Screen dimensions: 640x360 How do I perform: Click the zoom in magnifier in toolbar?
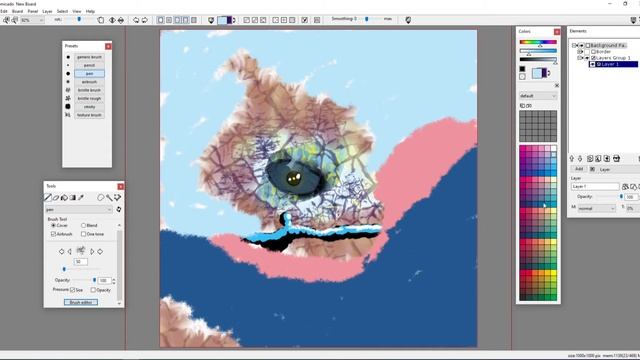(x=6, y=20)
